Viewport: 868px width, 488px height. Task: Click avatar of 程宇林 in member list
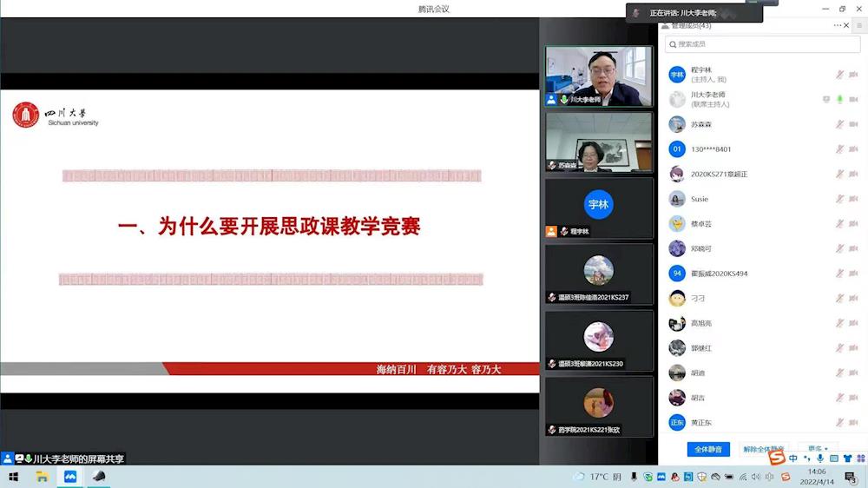click(x=677, y=74)
